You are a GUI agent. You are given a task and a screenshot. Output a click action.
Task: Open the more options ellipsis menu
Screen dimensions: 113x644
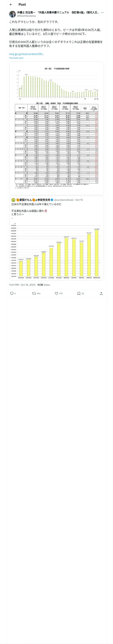[x=102, y=13]
